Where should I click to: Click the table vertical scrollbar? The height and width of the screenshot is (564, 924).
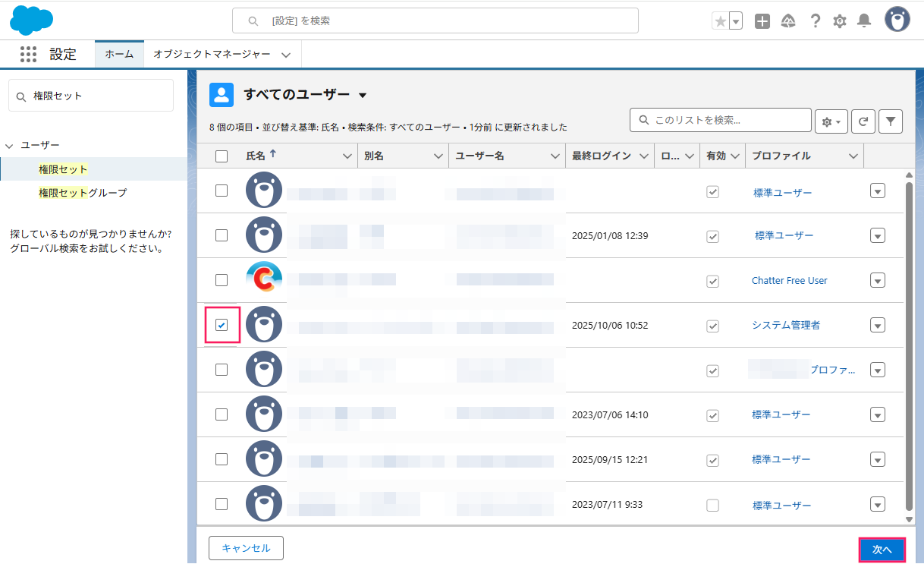[x=910, y=345]
